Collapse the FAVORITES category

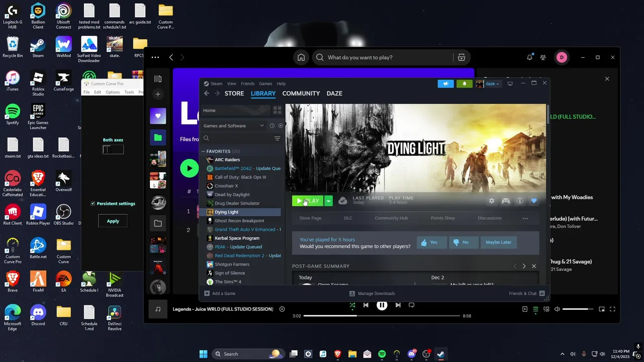point(204,151)
